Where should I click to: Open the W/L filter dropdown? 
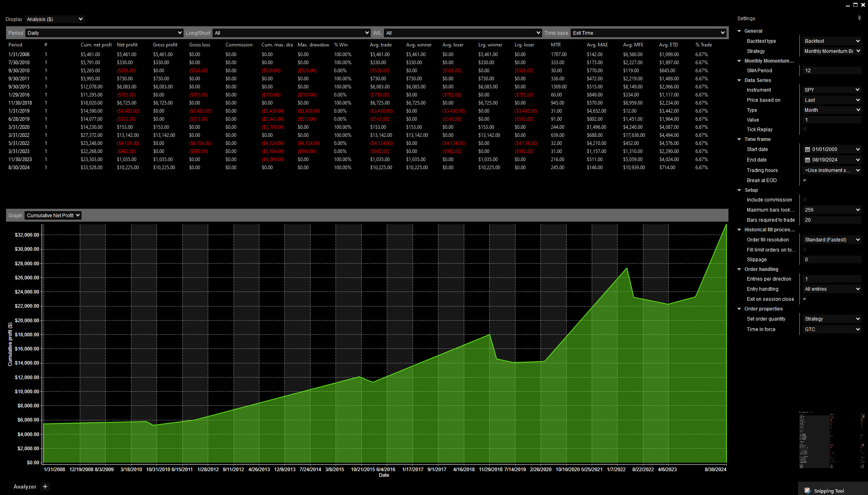tap(463, 33)
